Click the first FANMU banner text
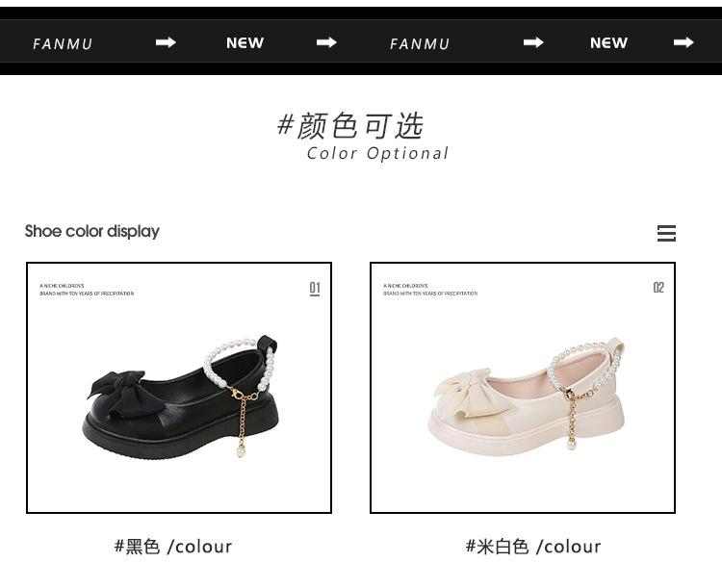The width and height of the screenshot is (722, 588). (x=63, y=43)
